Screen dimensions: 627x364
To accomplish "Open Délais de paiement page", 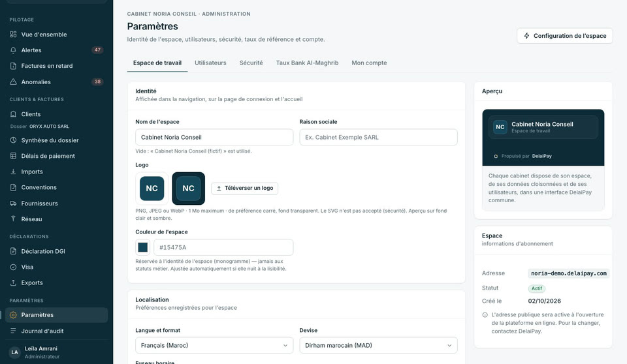I will point(56,156).
